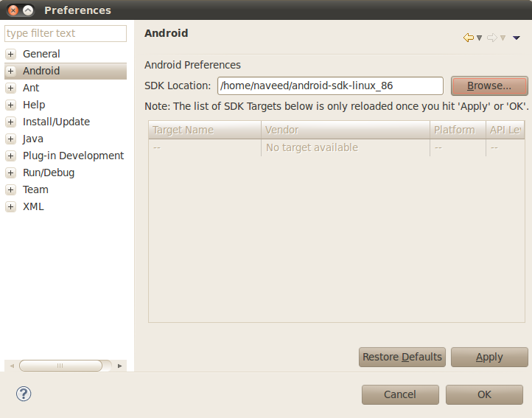The height and width of the screenshot is (418, 532).
Task: Expand the Ant tree node
Action: (x=11, y=88)
